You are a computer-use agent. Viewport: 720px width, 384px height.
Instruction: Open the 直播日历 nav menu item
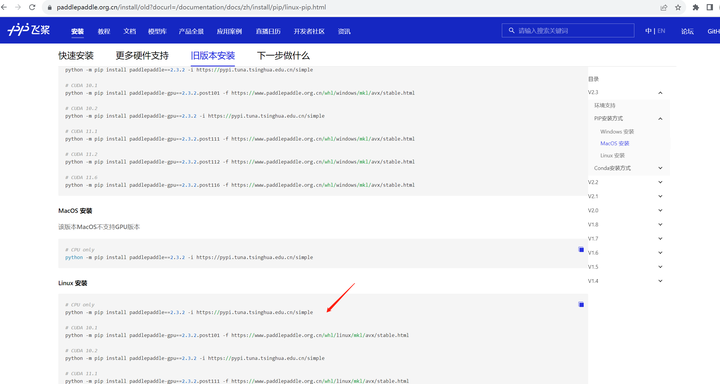268,31
